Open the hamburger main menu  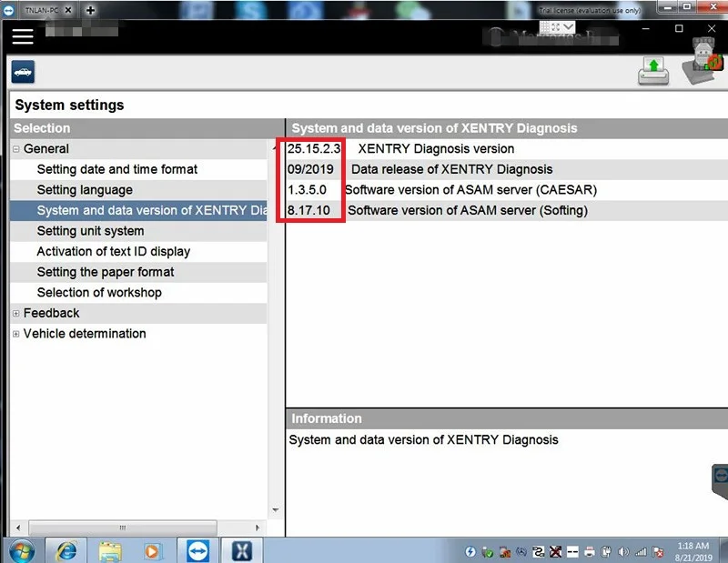pos(22,36)
